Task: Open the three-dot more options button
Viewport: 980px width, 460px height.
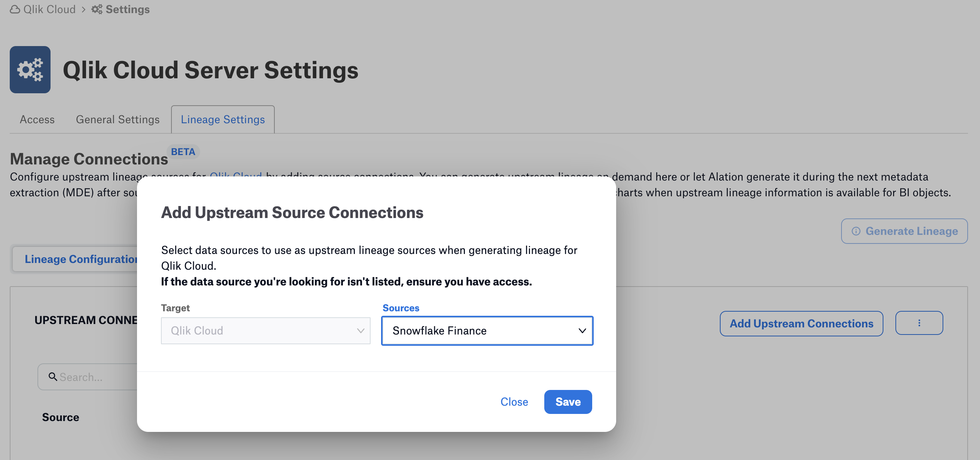Action: click(x=919, y=323)
